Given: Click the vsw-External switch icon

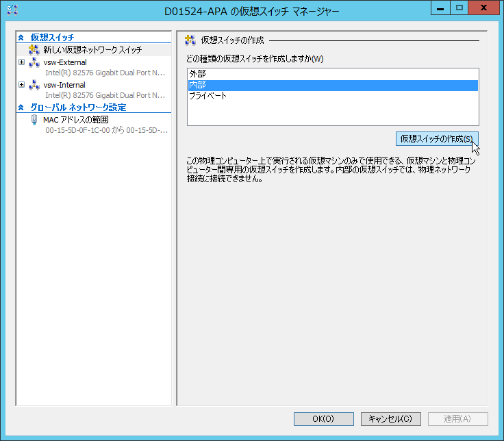Looking at the screenshot, I should (x=34, y=62).
